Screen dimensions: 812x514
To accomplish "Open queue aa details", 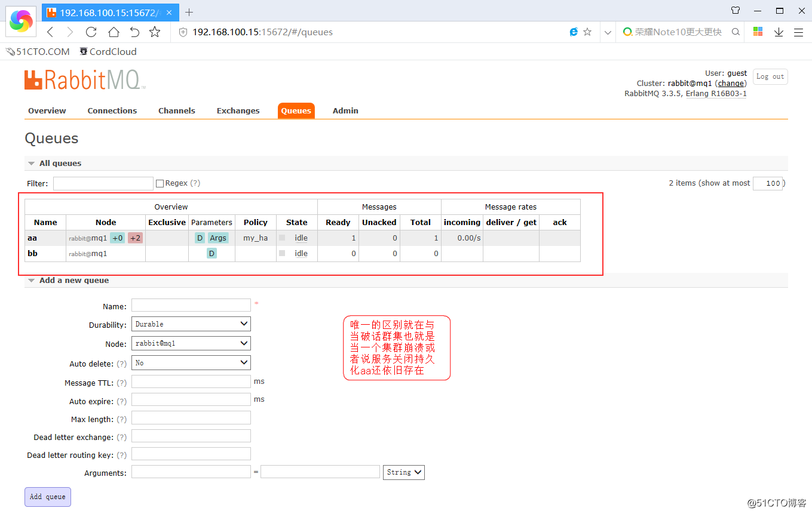I will coord(32,238).
